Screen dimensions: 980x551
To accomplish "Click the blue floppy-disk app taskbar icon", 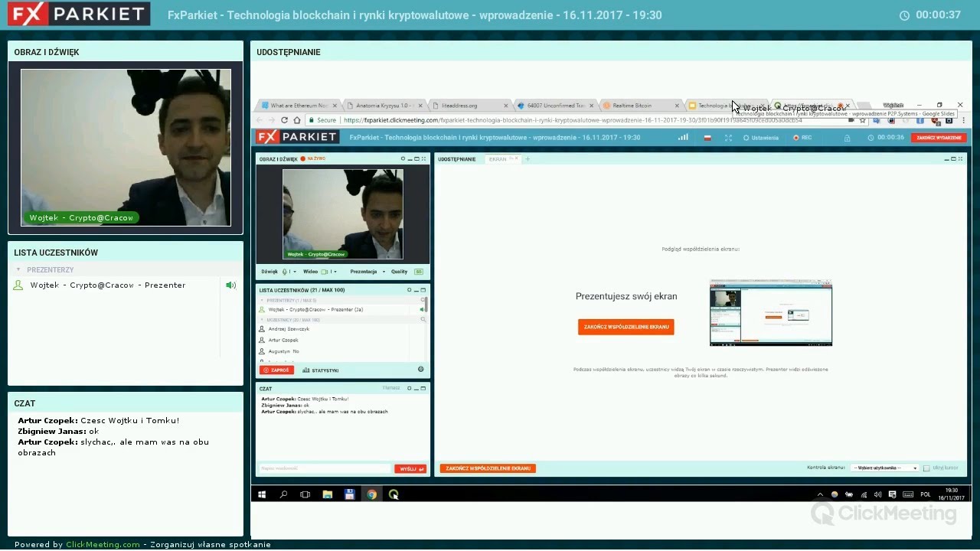I will coord(349,494).
